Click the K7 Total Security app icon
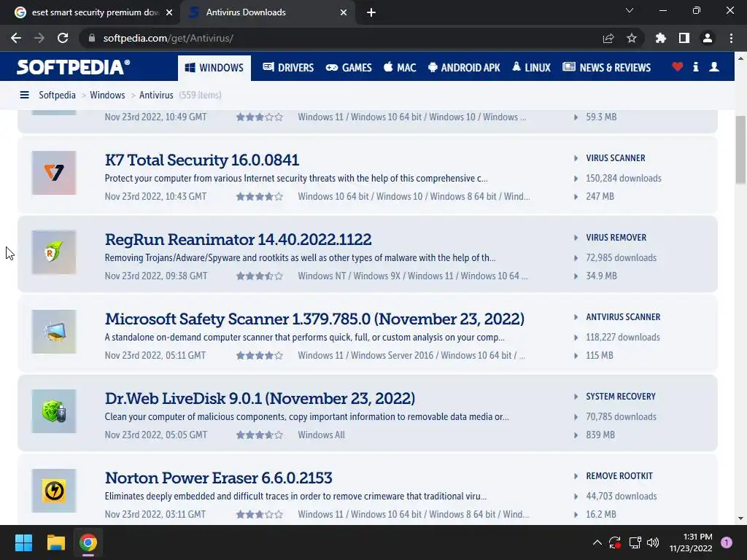Screen dimensions: 747x560 54,173
